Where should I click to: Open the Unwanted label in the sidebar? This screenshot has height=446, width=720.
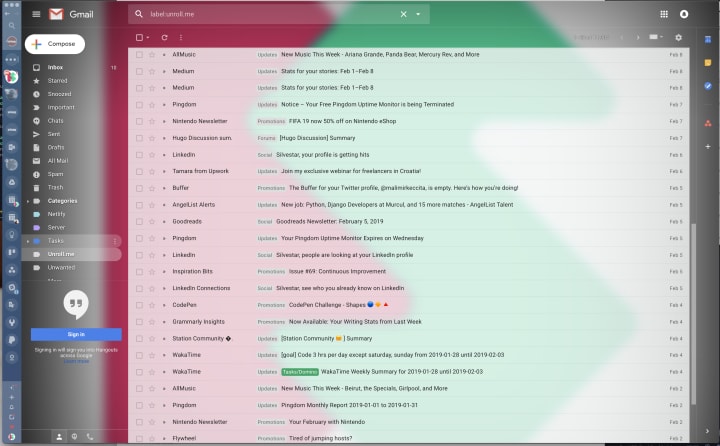61,267
